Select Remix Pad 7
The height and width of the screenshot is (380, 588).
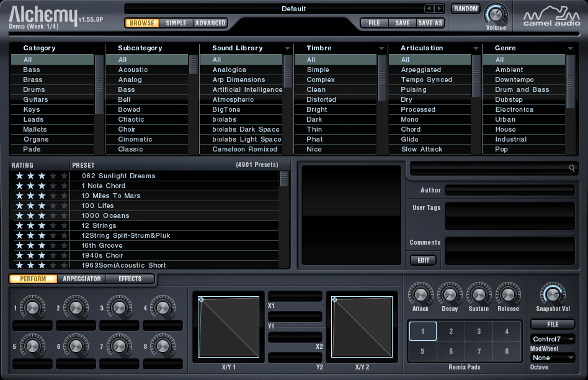point(479,351)
